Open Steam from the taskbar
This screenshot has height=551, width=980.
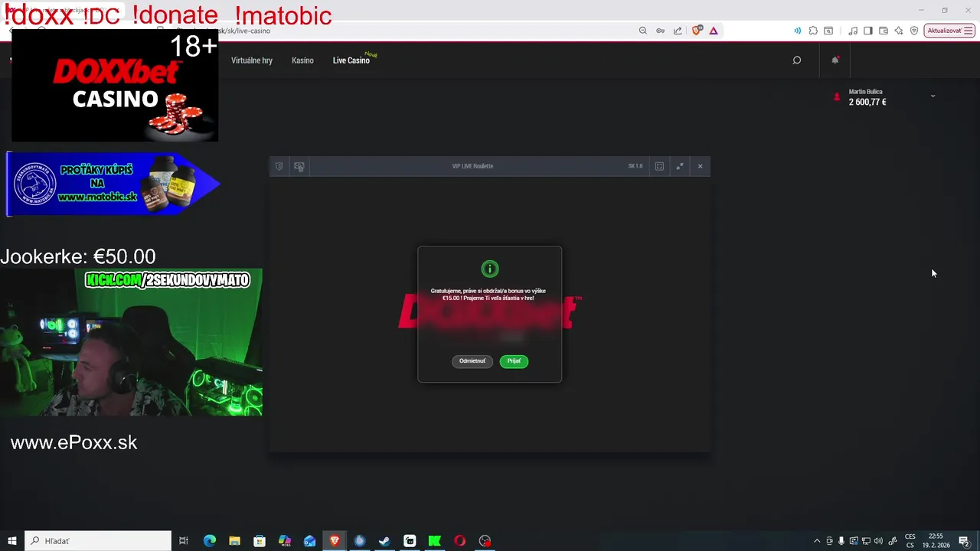pos(384,541)
